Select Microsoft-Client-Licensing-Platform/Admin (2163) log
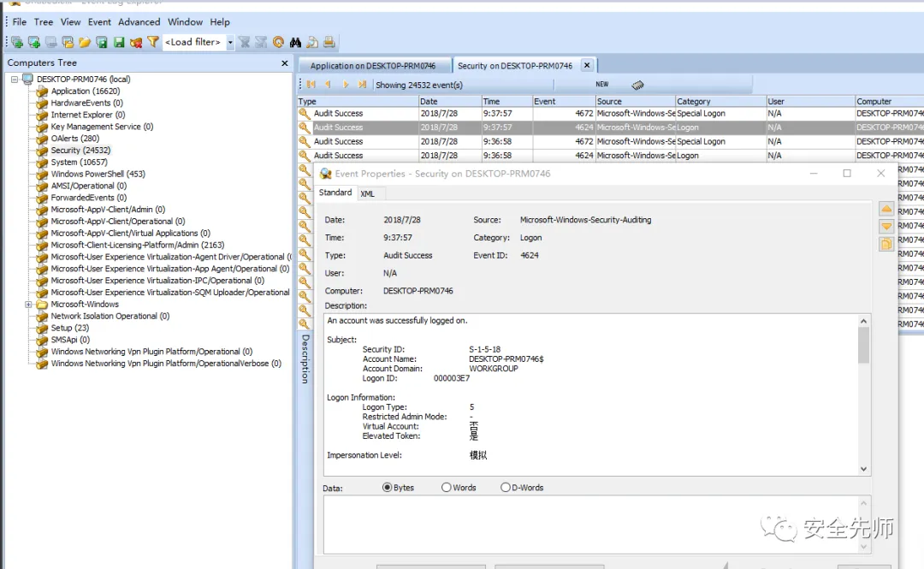The height and width of the screenshot is (569, 924). (137, 245)
